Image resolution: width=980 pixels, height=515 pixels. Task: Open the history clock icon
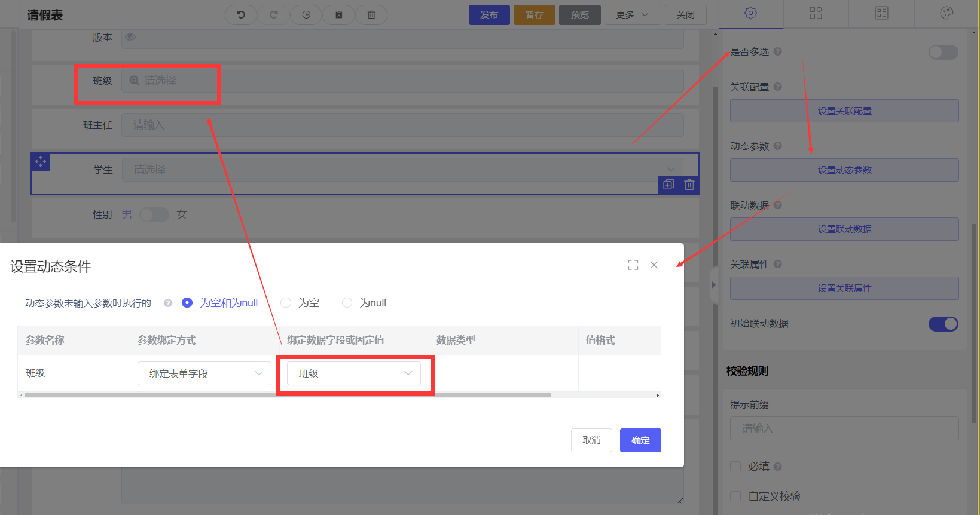(x=306, y=15)
